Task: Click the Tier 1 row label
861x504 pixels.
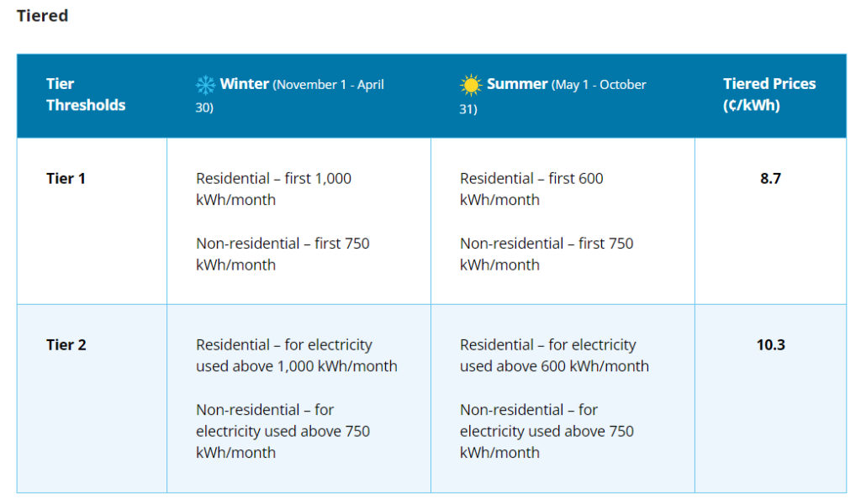Action: coord(66,179)
